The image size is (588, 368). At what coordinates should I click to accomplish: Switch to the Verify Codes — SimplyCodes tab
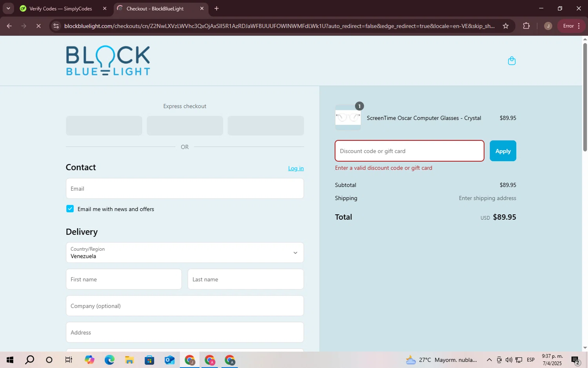pyautogui.click(x=61, y=9)
